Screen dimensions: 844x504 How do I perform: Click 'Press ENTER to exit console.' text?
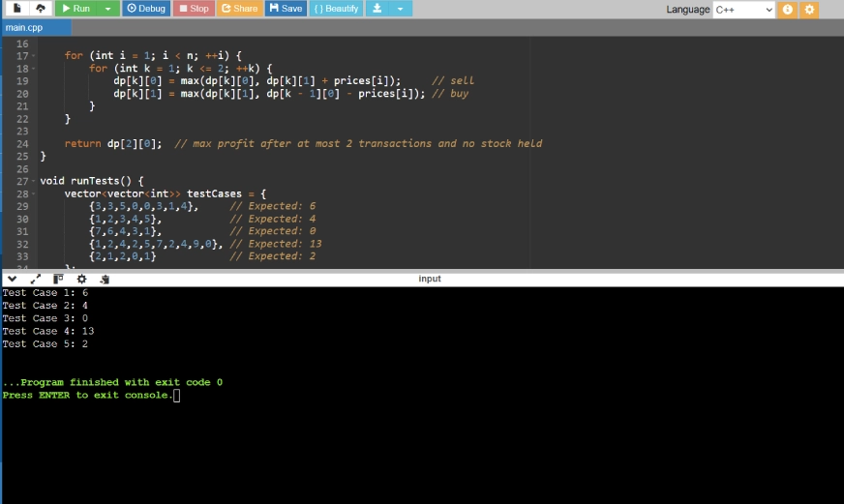[88, 396]
